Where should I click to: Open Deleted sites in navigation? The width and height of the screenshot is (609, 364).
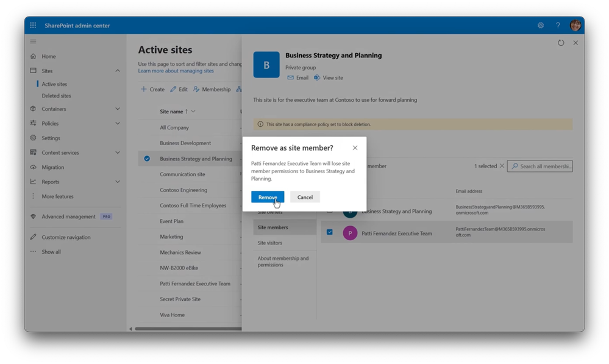pyautogui.click(x=56, y=96)
